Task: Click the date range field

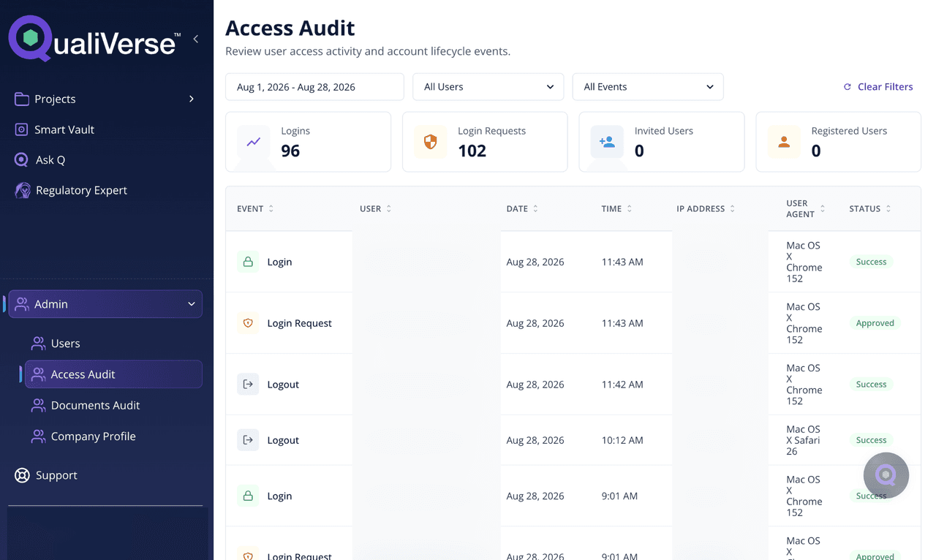Action: click(x=314, y=86)
